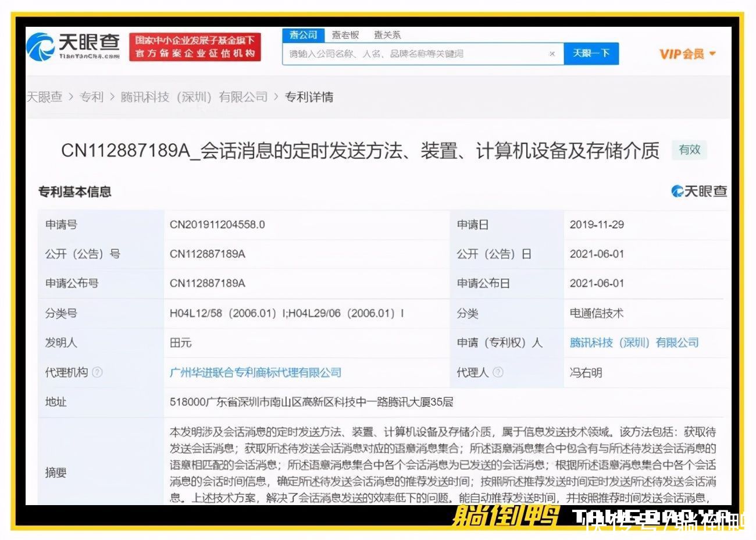The image size is (756, 540).
Task: Open the 专利 breadcrumb link
Action: point(91,97)
